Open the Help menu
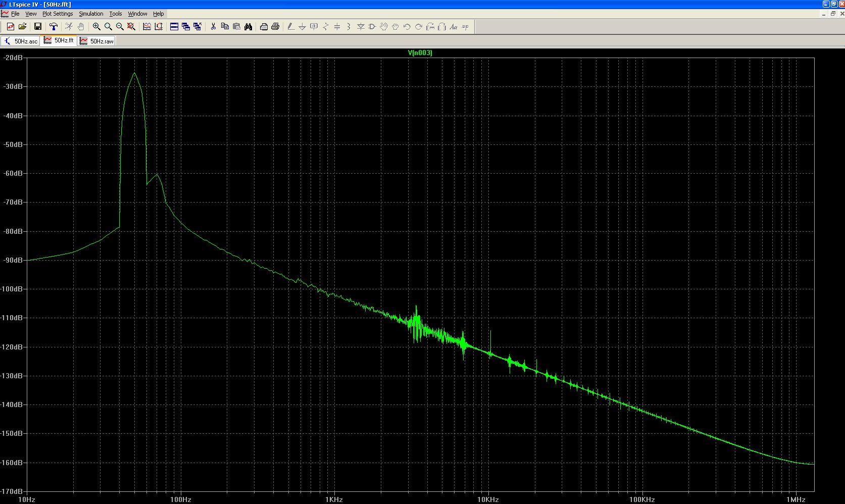 click(159, 14)
